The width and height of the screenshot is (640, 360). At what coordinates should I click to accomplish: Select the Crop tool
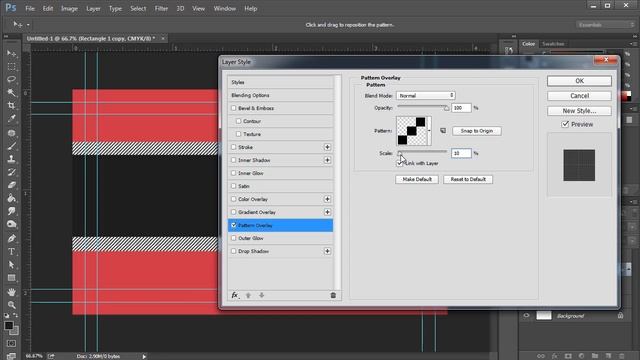pos(11,106)
